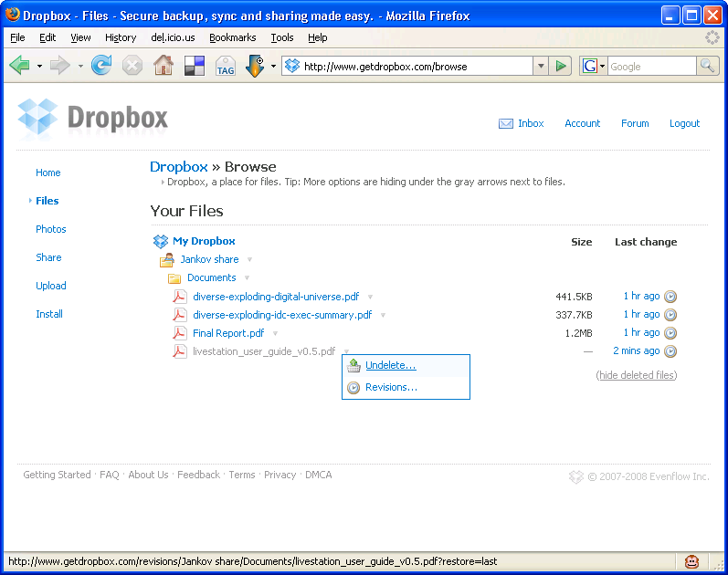Open gray arrow for idc-exec-summary.pdf
This screenshot has height=575, width=728.
[x=383, y=315]
